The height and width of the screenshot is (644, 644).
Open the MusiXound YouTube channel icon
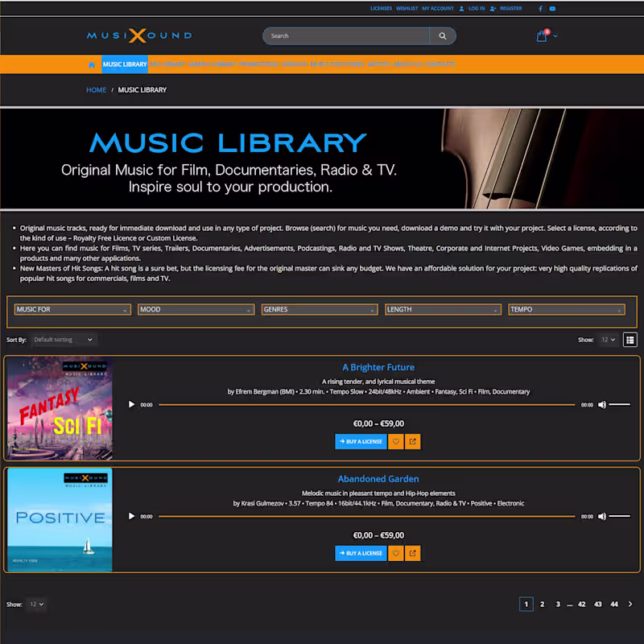[x=552, y=9]
